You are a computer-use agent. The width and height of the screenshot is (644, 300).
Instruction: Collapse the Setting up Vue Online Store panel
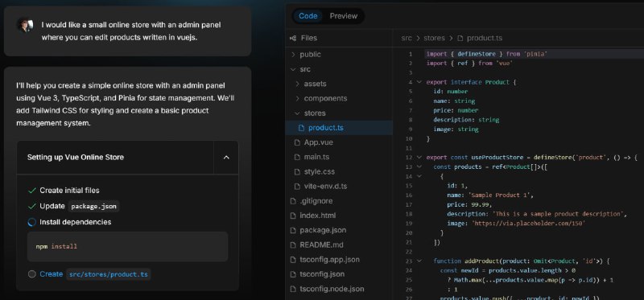pyautogui.click(x=226, y=158)
